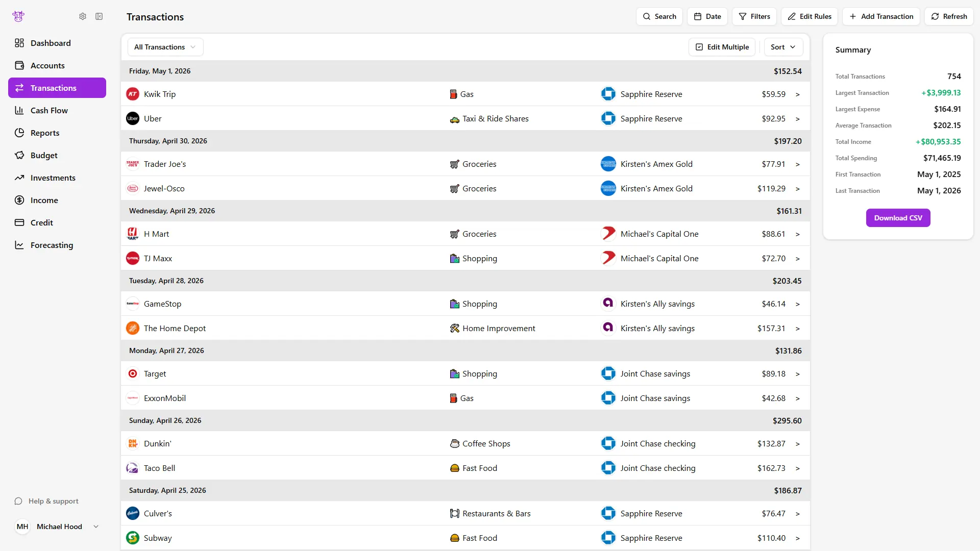The width and height of the screenshot is (980, 551).
Task: Click the Subway transaction name
Action: (x=158, y=538)
